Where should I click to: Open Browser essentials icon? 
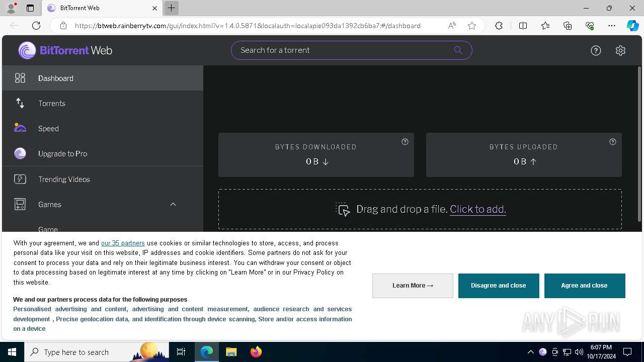[590, 26]
